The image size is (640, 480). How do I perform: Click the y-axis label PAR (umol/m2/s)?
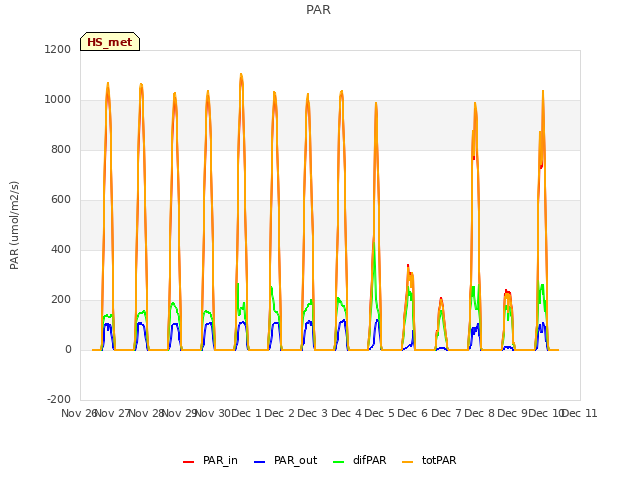coord(14,225)
